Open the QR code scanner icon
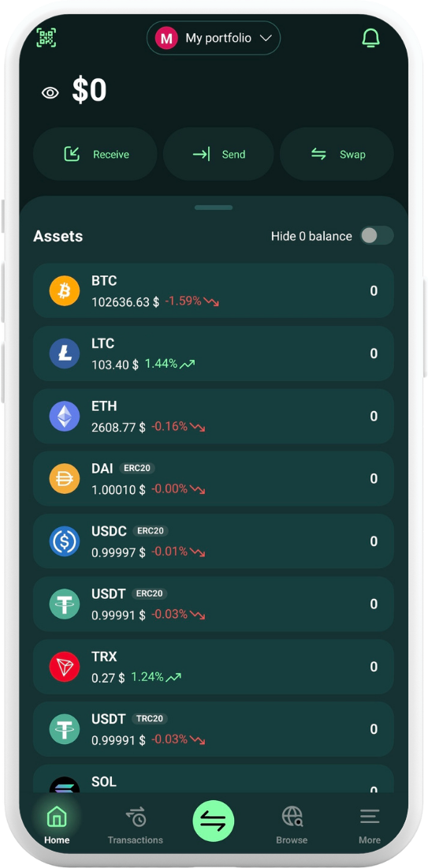The image size is (428, 868). pyautogui.click(x=47, y=37)
